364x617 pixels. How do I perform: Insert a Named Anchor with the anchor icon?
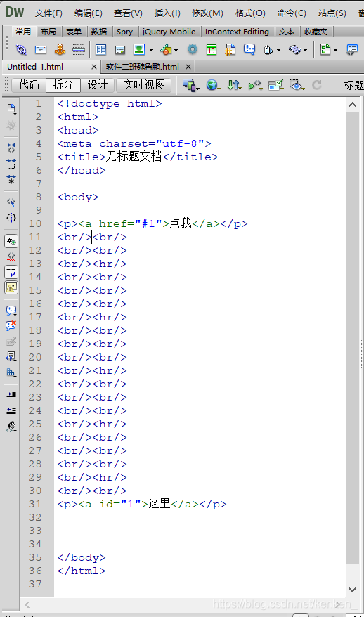coord(60,50)
